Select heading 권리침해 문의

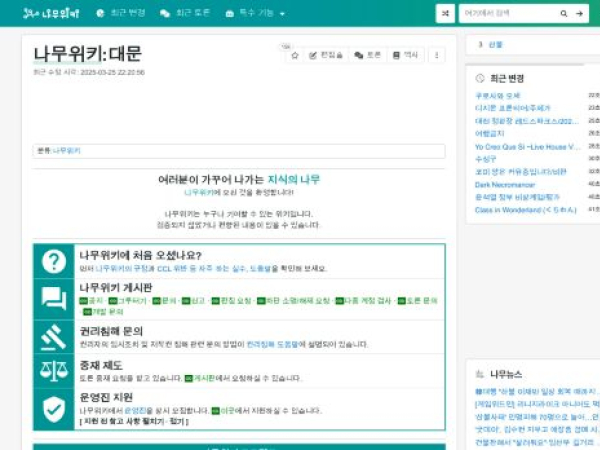(x=111, y=331)
